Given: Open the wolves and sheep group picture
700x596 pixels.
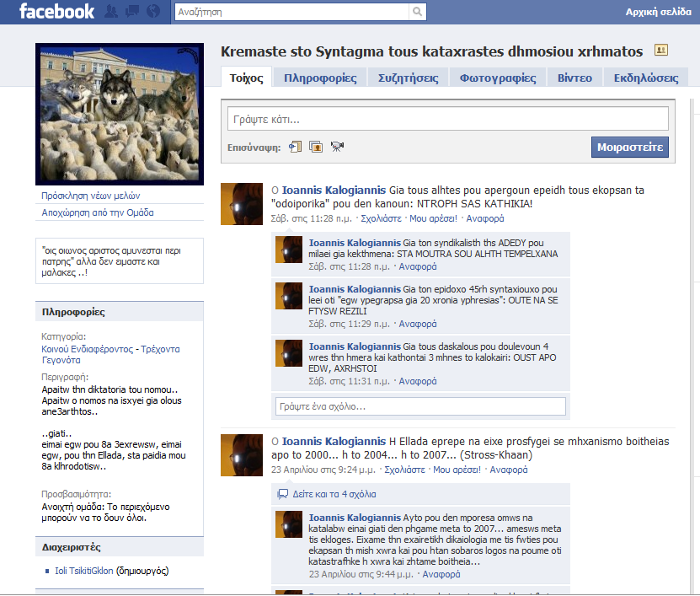Looking at the screenshot, I should coord(120,114).
